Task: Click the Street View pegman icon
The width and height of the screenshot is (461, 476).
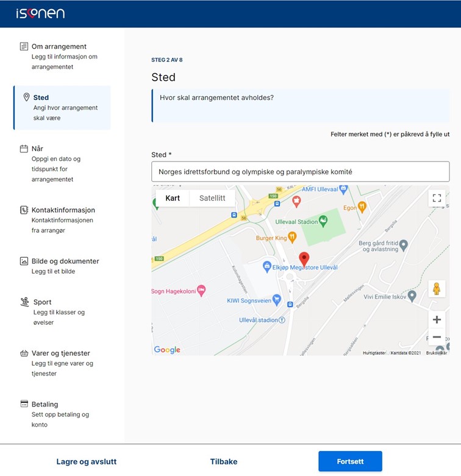Action: coord(437,289)
